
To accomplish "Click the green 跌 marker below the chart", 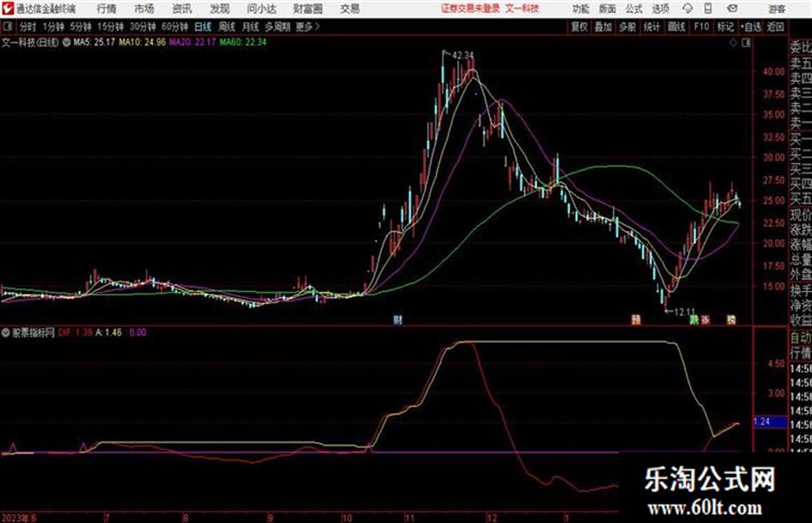I will click(694, 319).
